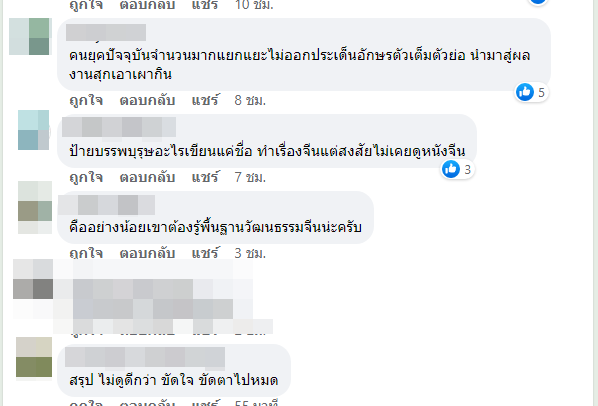
Task: Click the thumbs-up reaction icon showing 3 likes
Action: coord(451,169)
